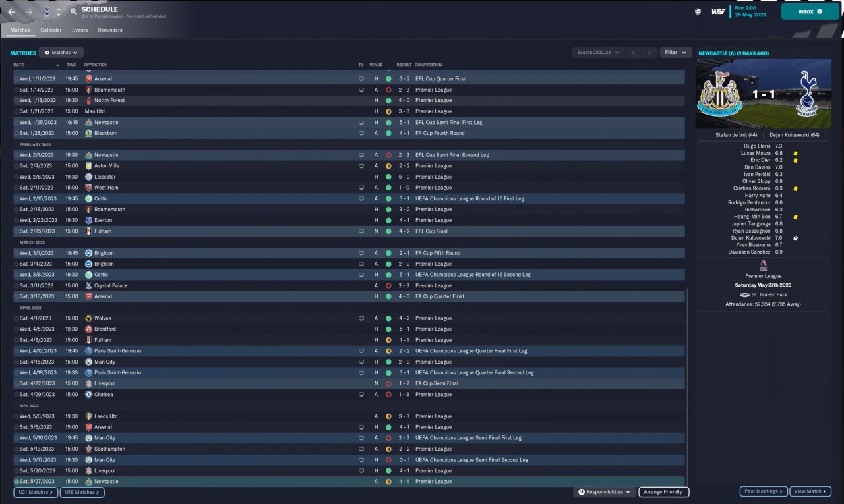Click the Southampton club badge

coord(89,449)
